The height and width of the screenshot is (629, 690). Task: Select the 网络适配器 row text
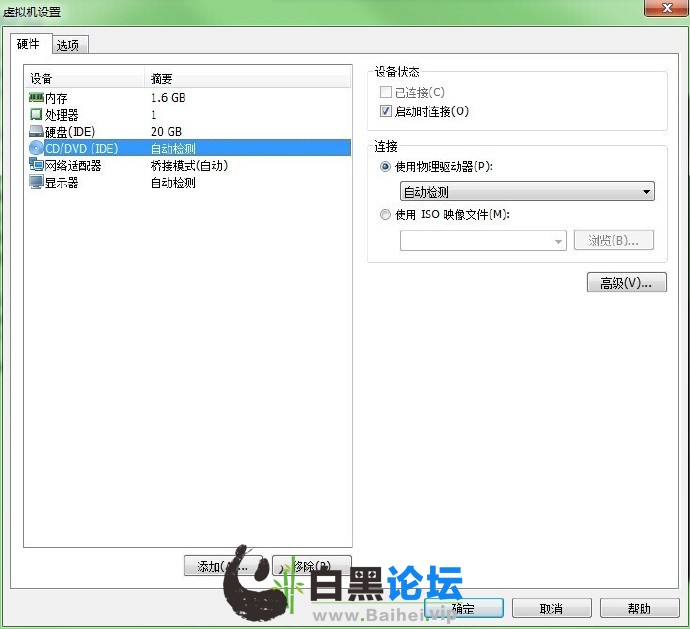[x=73, y=166]
